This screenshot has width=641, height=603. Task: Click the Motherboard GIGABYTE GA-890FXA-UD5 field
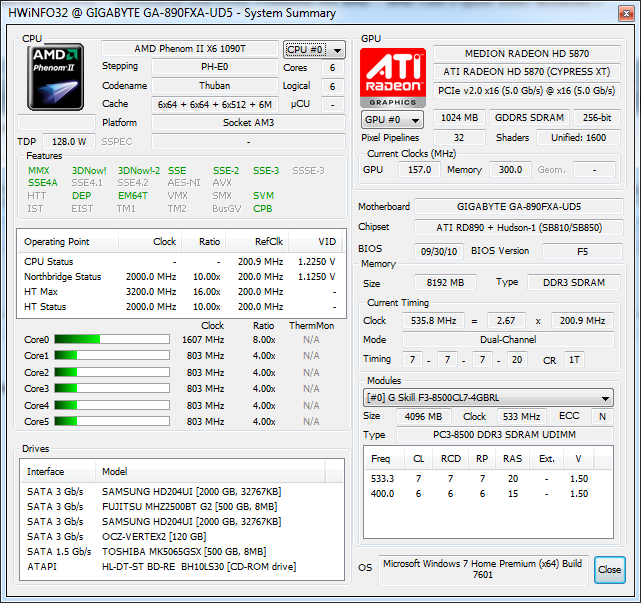coord(519,207)
